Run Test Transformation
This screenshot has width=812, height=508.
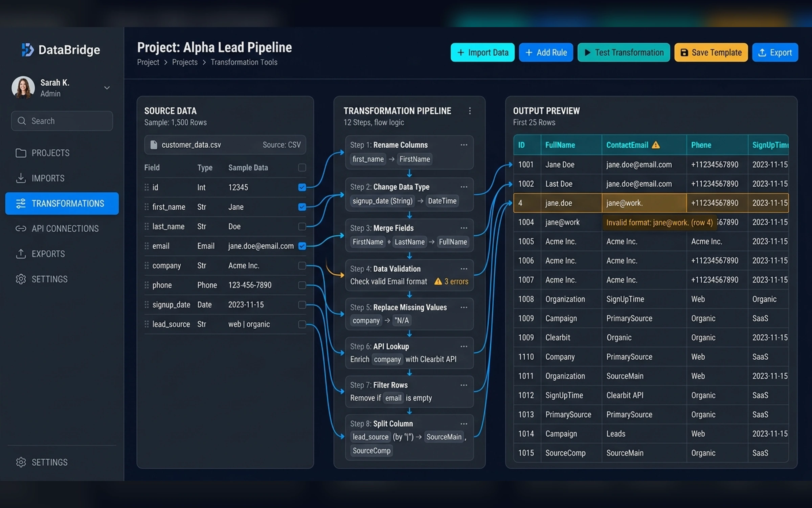624,52
